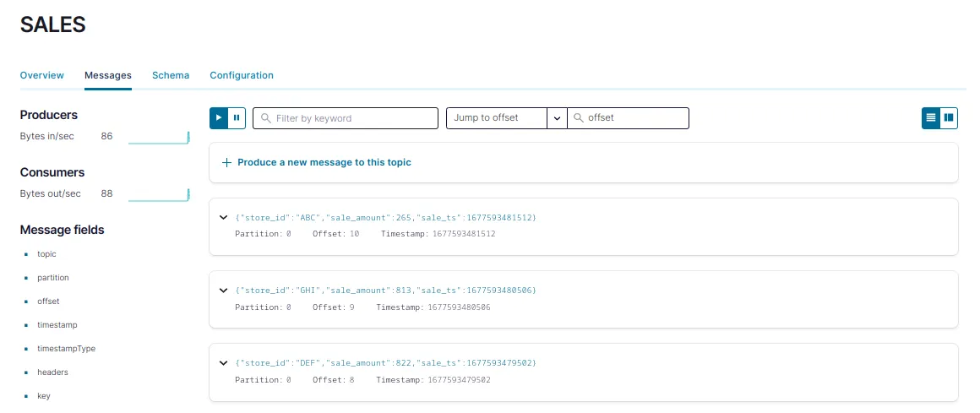
Task: Pause the message stream
Action: pyautogui.click(x=237, y=118)
